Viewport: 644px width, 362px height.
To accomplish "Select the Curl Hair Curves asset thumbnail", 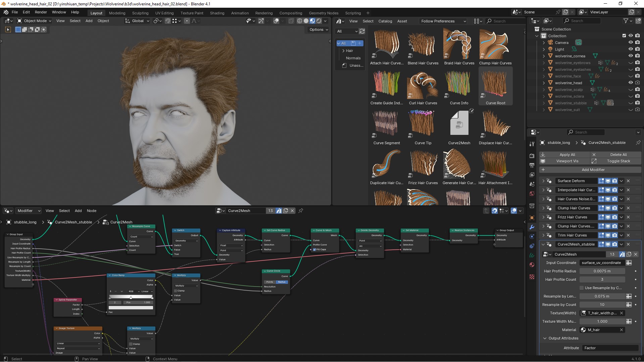I will [423, 86].
